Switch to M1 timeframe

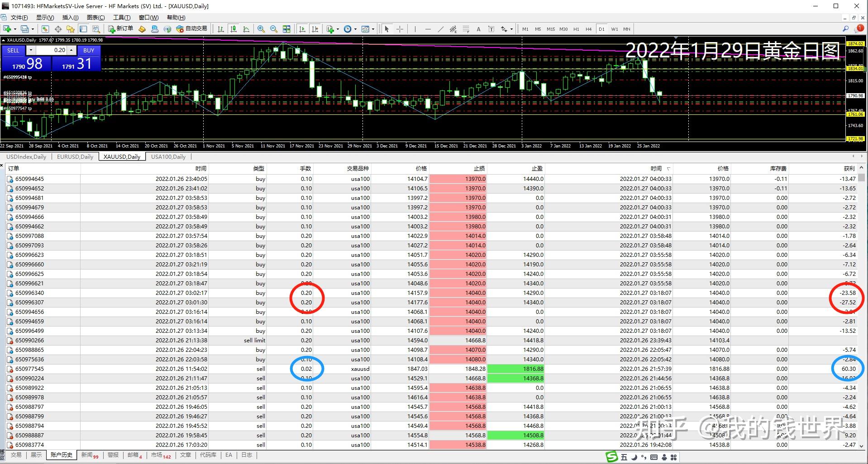click(x=525, y=29)
